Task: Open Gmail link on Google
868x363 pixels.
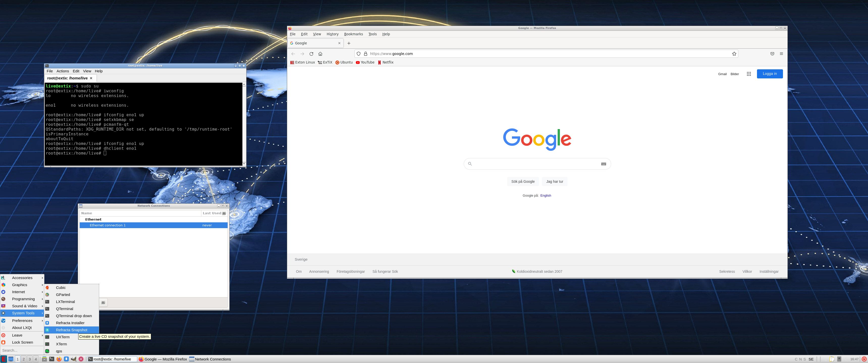Action: 722,74
